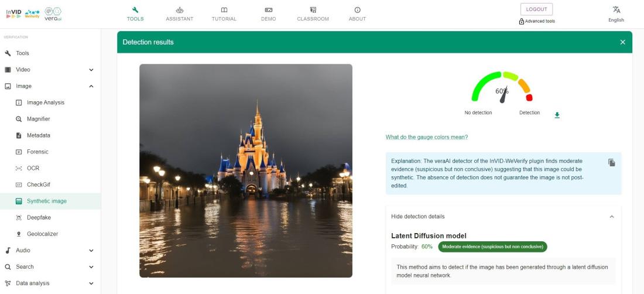Open the About tab

(x=357, y=14)
